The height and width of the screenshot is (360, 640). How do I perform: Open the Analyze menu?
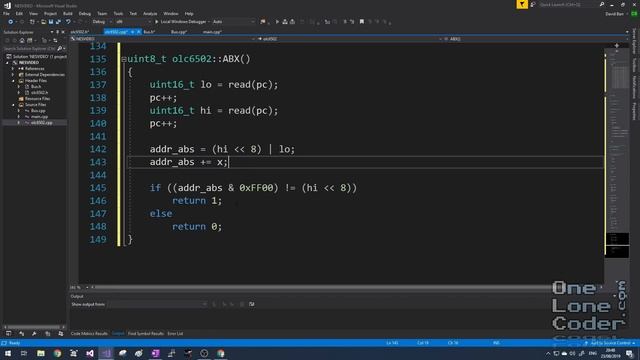150,13
